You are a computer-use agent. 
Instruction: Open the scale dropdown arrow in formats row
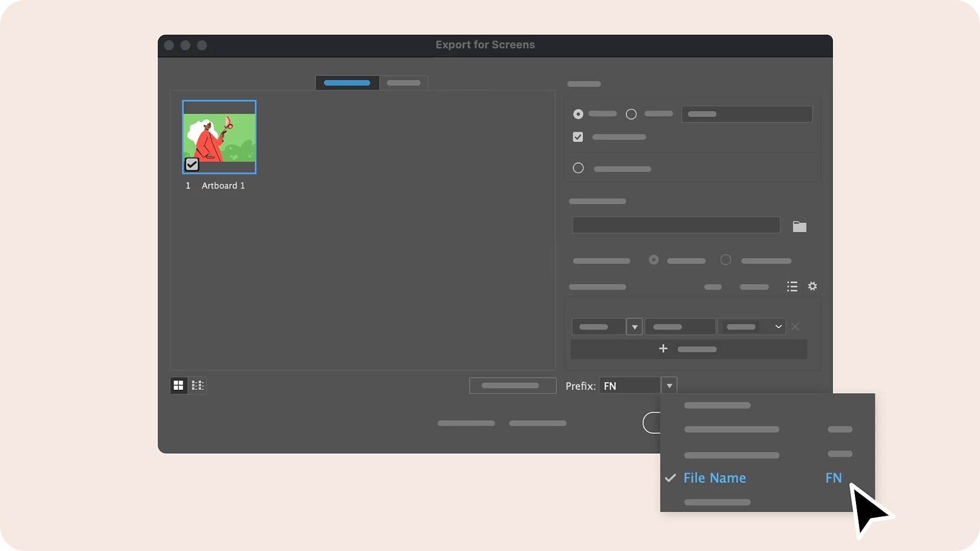pos(634,327)
